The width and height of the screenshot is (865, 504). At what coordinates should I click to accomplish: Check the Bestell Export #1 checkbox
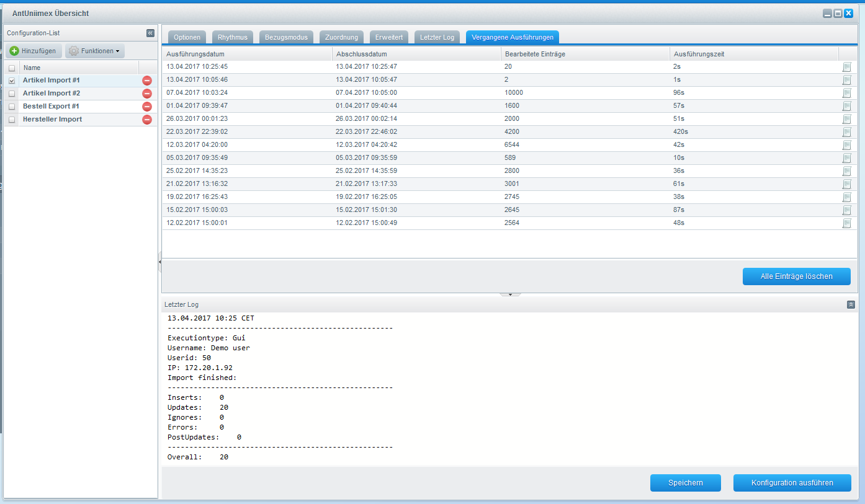12,107
